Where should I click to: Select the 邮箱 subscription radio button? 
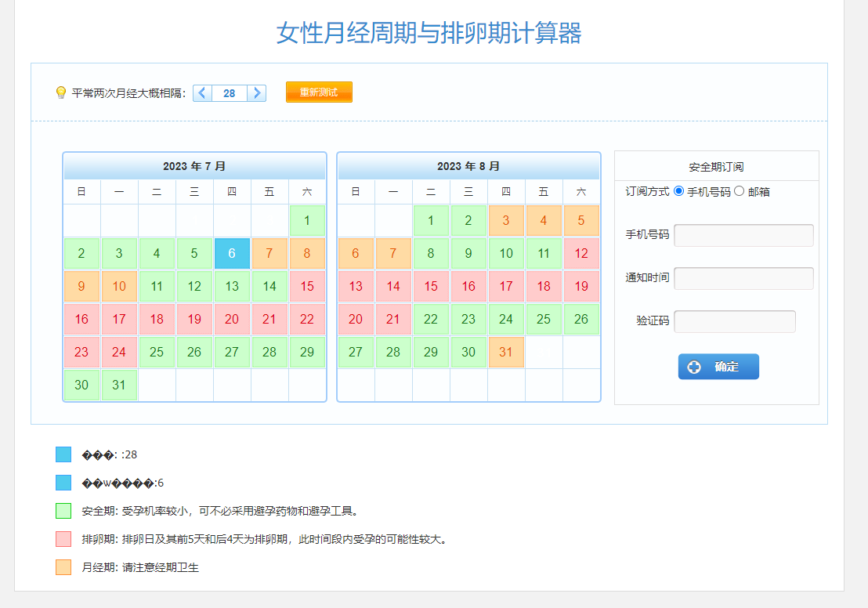[x=738, y=190]
